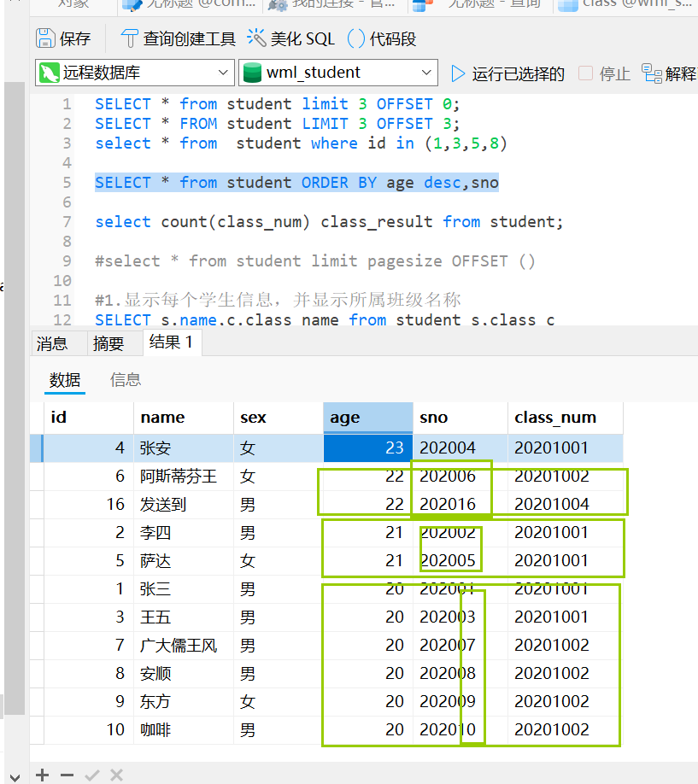Click the class_num cell 20201004
This screenshot has height=784, width=698.
tap(566, 504)
